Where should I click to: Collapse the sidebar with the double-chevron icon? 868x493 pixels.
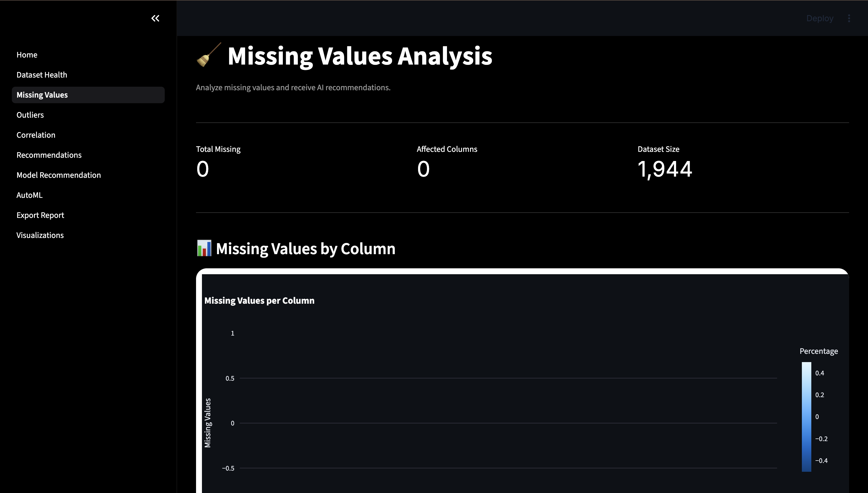155,18
